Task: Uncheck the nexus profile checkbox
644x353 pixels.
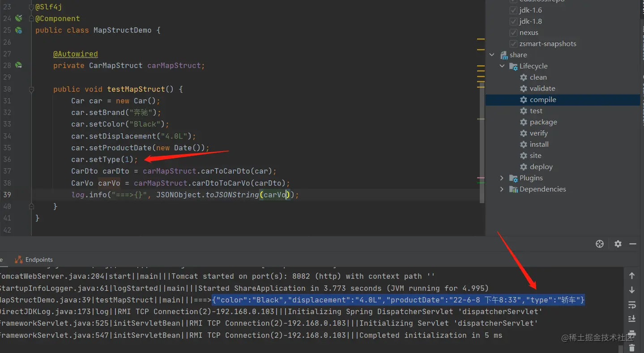Action: 513,33
